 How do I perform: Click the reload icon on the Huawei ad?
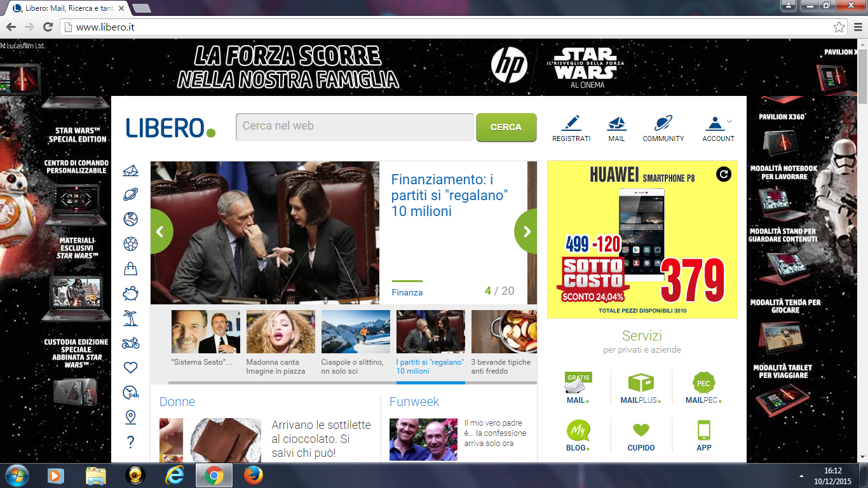(x=724, y=174)
